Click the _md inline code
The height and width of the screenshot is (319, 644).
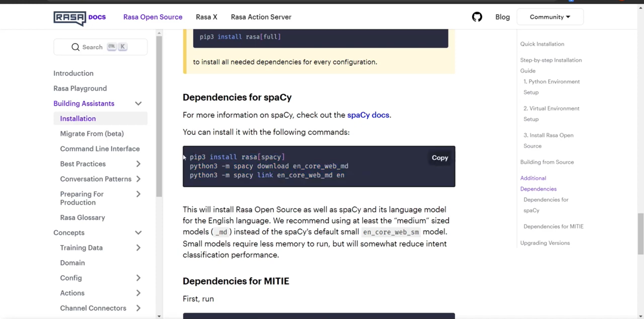click(x=221, y=232)
